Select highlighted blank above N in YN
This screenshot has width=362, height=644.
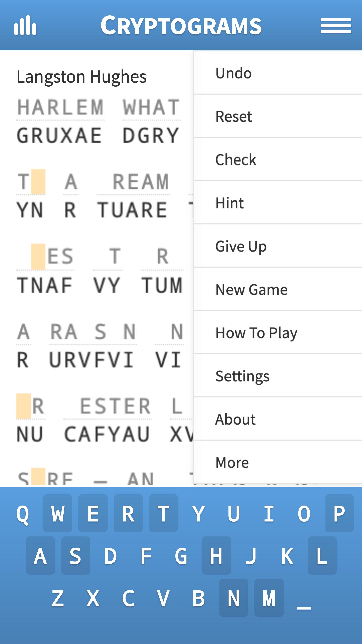pos(38,182)
